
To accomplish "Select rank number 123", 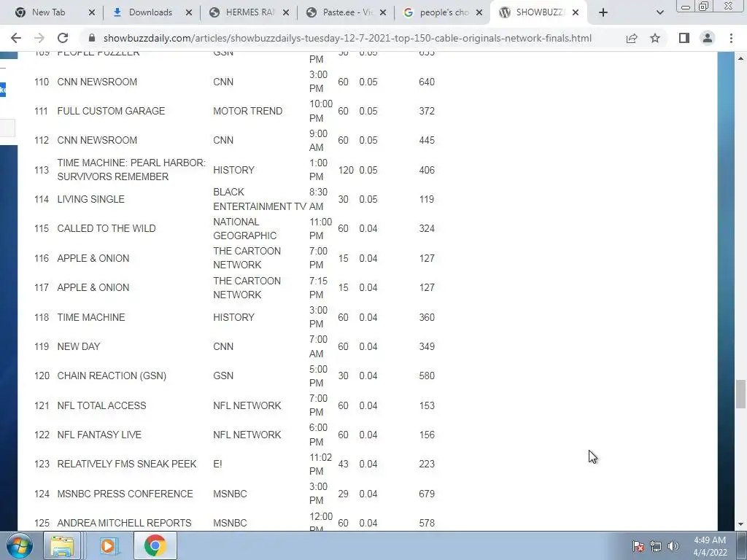I will pyautogui.click(x=42, y=464).
